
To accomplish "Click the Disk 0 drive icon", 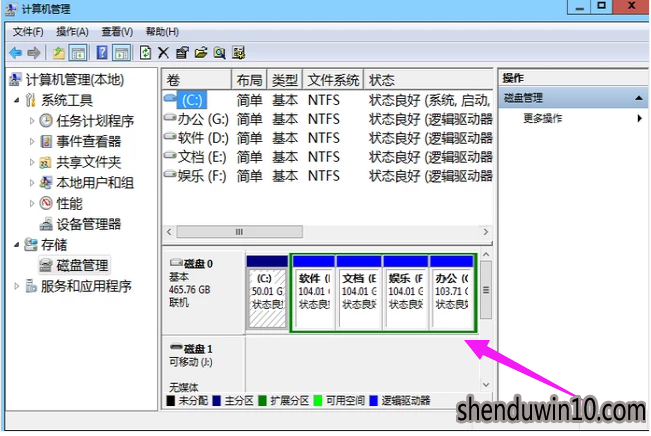I will 176,262.
